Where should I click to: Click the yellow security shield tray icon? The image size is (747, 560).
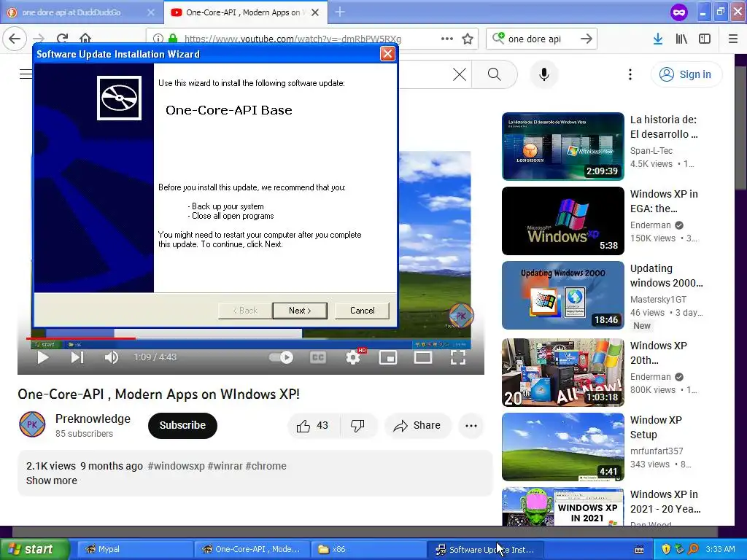coord(666,549)
